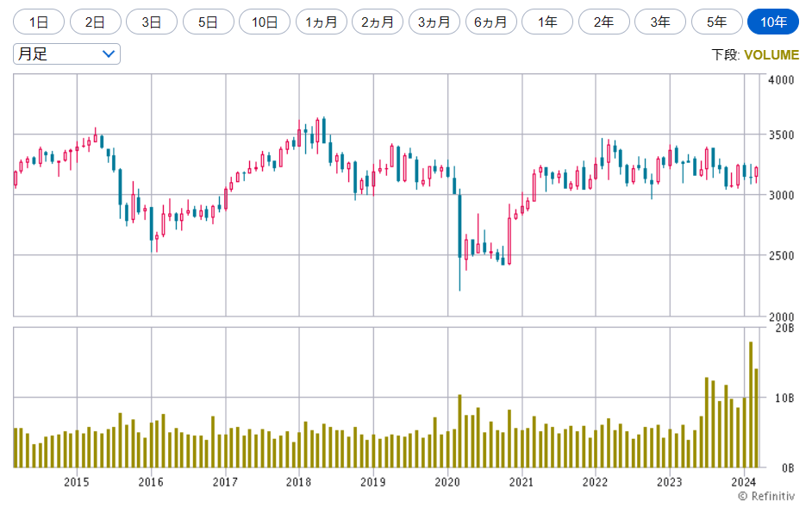Screen dimensions: 812x508
Task: Switch chart range to 2日
Action: click(x=95, y=22)
